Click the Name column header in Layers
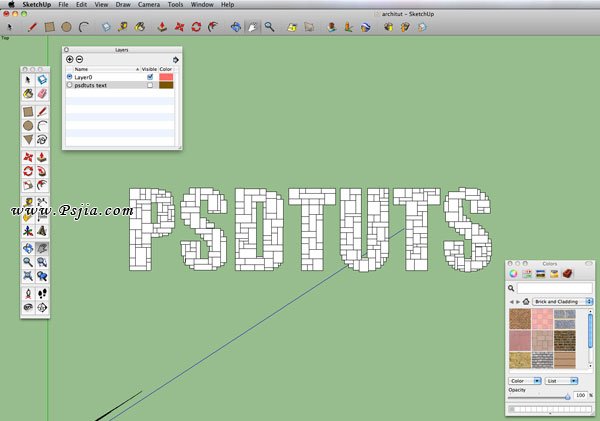Screen dimensions: 600x421 coord(82,69)
